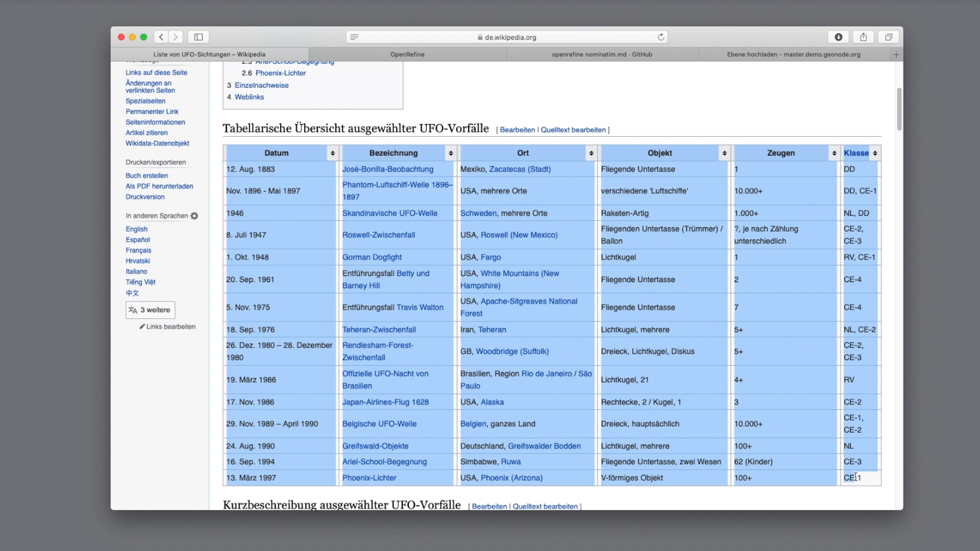Switch to Français language version
The width and height of the screenshot is (980, 551).
(x=138, y=250)
